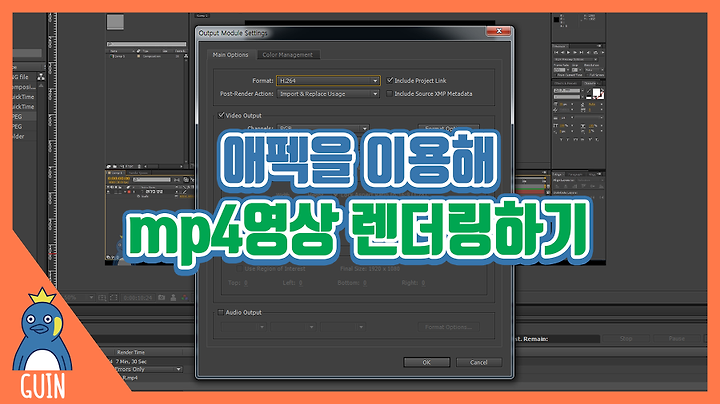The width and height of the screenshot is (720, 404).
Task: Open the viewer magnification dropdown
Action: click(79, 297)
